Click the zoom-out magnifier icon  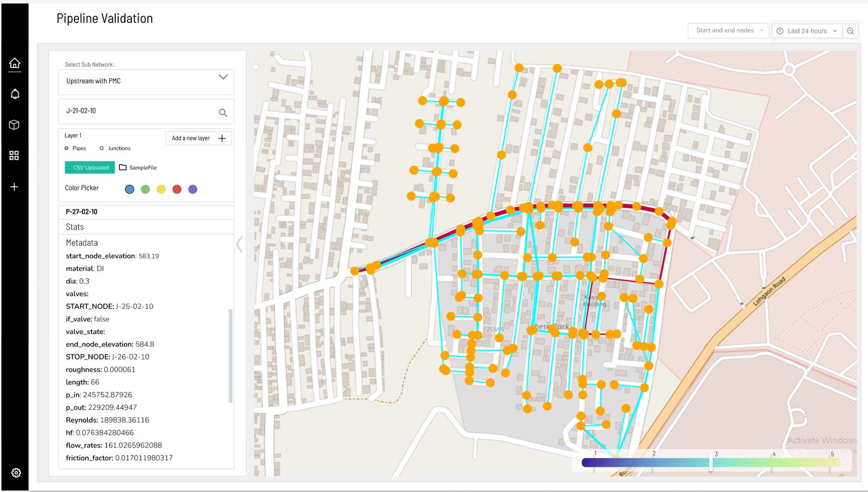pos(850,31)
